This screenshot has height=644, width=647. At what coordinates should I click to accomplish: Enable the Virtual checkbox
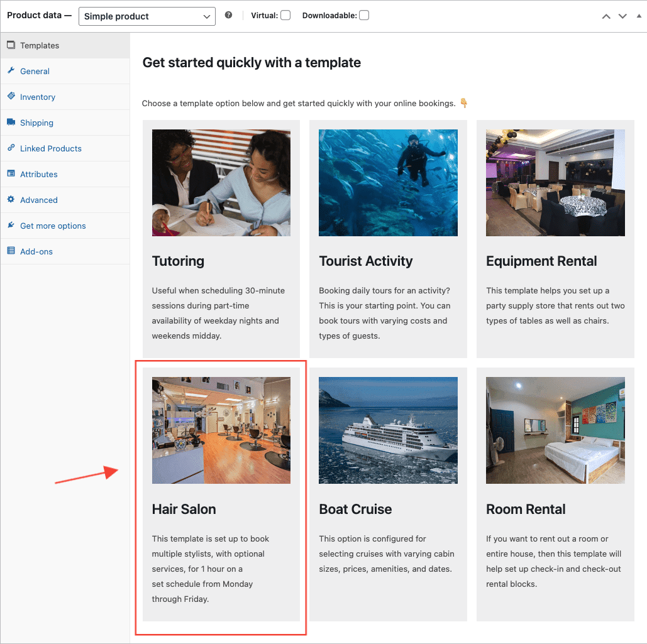click(285, 15)
